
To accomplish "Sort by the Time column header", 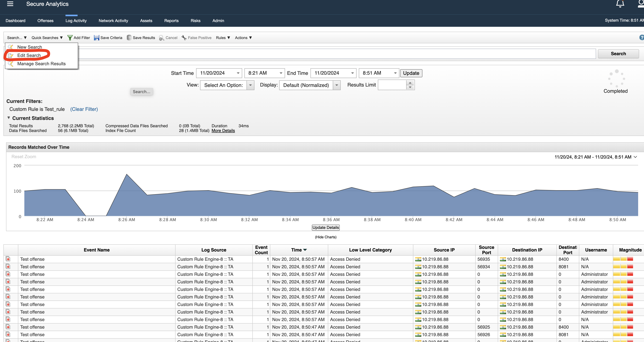I will point(299,250).
